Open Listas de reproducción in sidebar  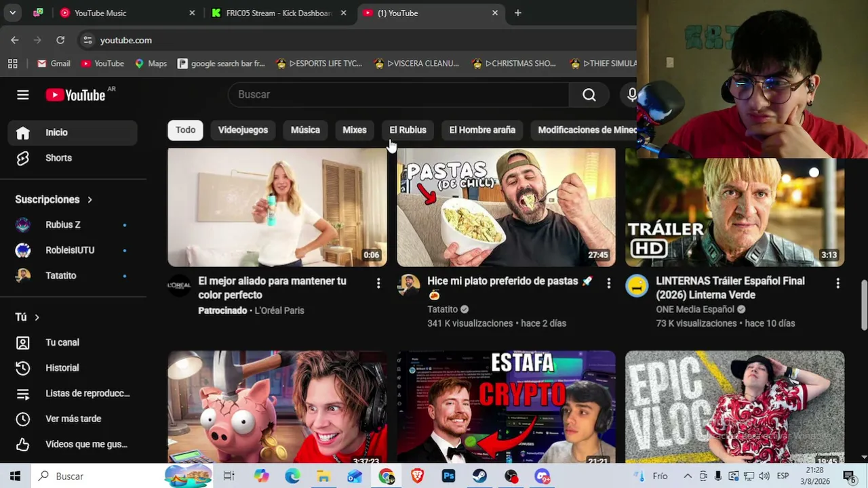[x=73, y=393]
